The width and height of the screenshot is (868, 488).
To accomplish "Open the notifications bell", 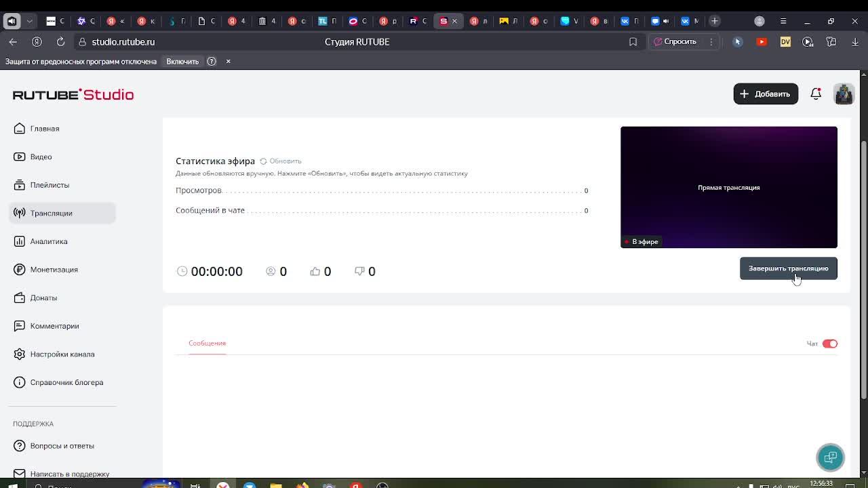I will tap(816, 94).
